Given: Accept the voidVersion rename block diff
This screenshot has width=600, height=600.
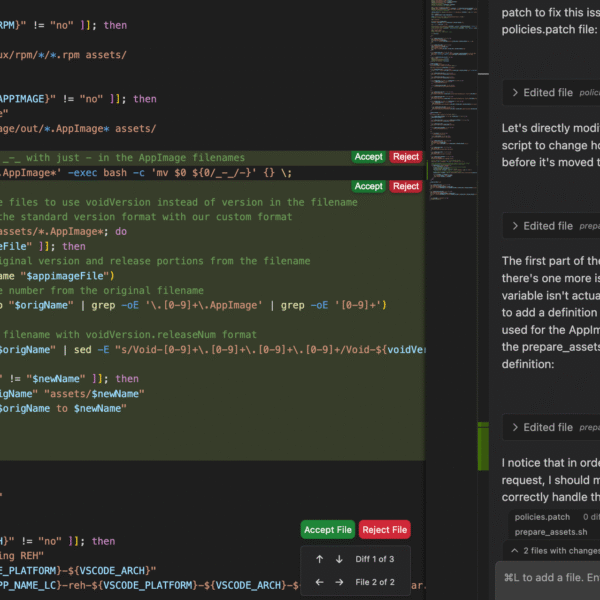Looking at the screenshot, I should pos(368,186).
